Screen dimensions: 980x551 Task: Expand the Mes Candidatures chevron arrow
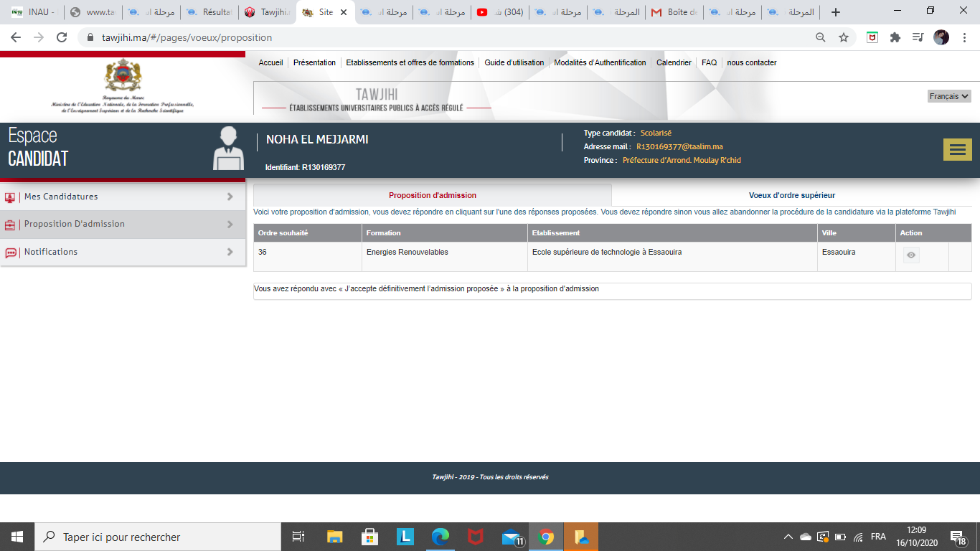(x=230, y=197)
